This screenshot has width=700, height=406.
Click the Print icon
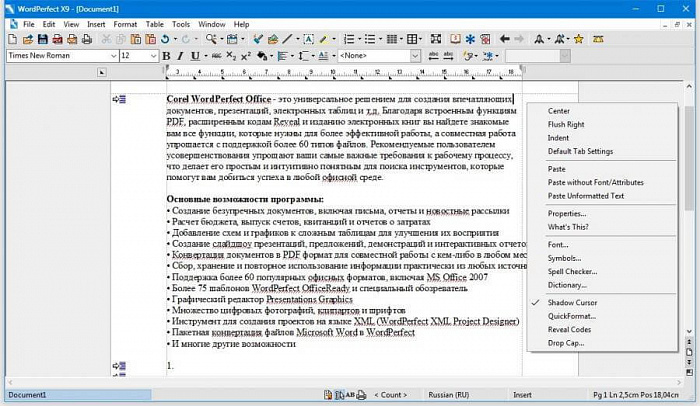[x=87, y=39]
